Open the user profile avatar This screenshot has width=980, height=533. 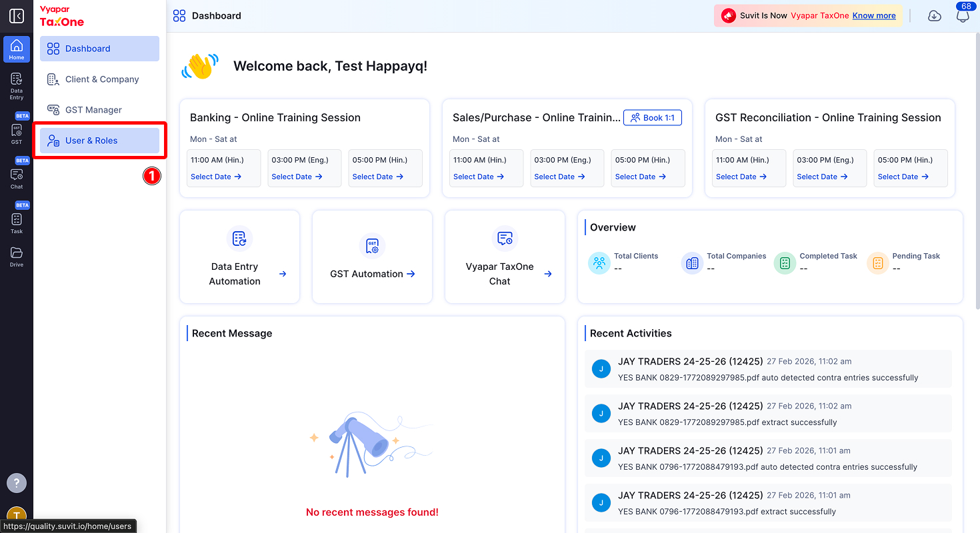point(17,514)
